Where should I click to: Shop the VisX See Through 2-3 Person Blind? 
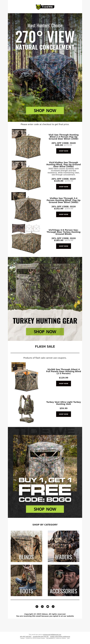63,151
